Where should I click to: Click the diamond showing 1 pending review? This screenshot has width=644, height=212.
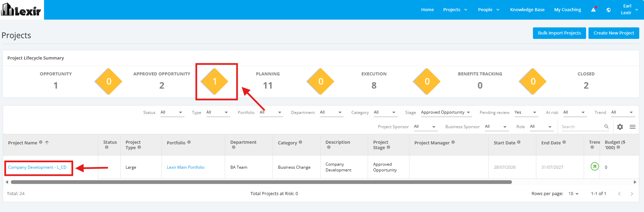(x=215, y=81)
